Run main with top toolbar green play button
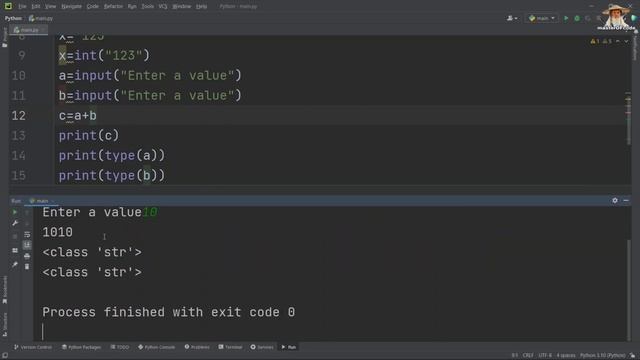 [566, 18]
